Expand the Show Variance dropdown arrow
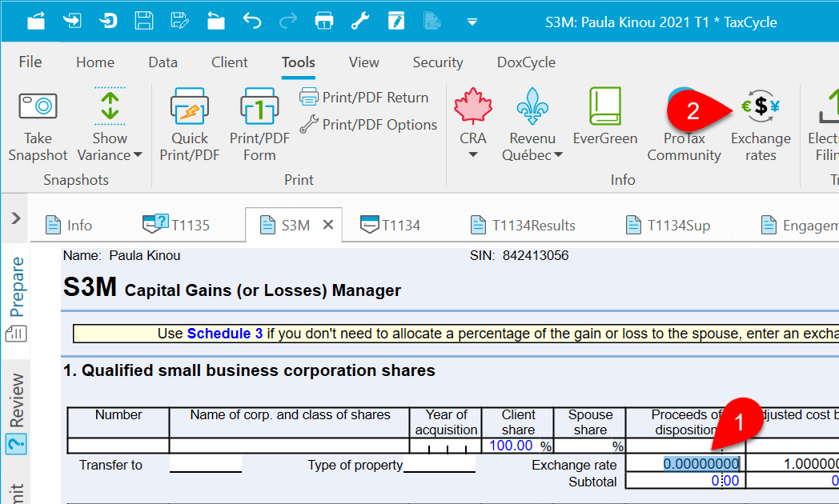 (138, 155)
